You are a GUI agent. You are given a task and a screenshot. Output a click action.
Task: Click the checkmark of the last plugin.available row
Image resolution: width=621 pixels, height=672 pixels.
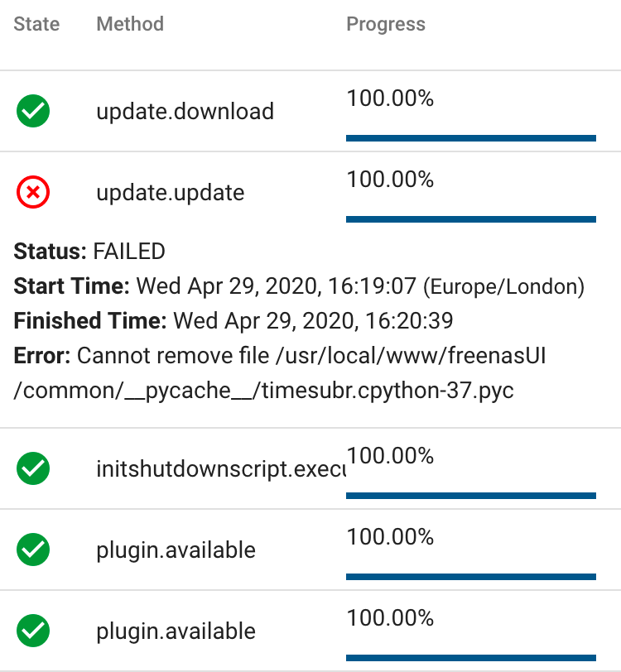[x=33, y=631]
